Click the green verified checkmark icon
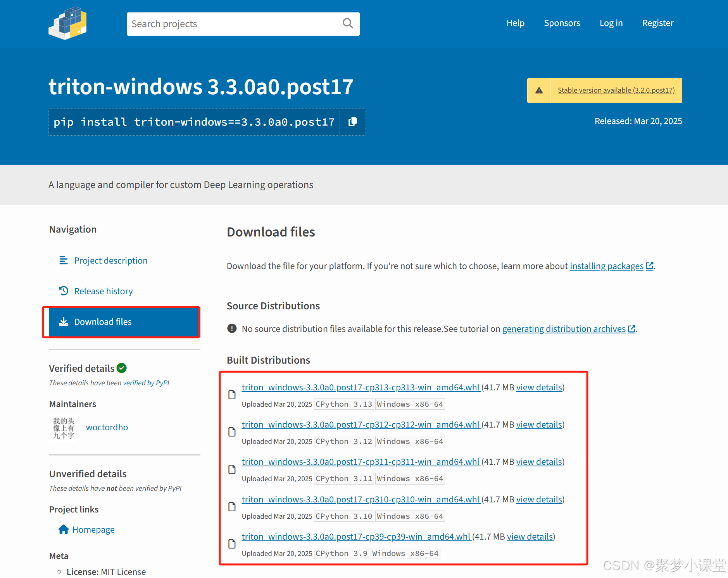The width and height of the screenshot is (728, 578). pyautogui.click(x=122, y=368)
